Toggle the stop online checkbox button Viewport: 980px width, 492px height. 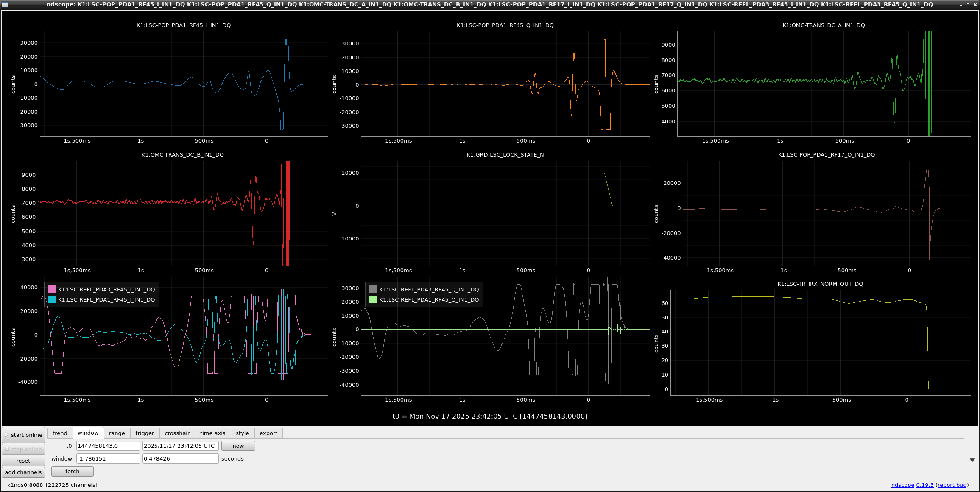point(23,449)
